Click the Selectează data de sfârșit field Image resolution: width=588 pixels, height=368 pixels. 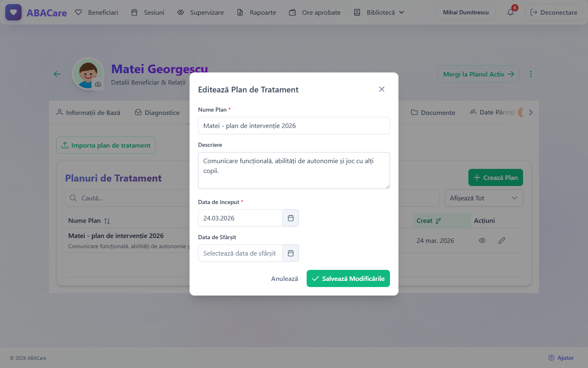coord(240,253)
